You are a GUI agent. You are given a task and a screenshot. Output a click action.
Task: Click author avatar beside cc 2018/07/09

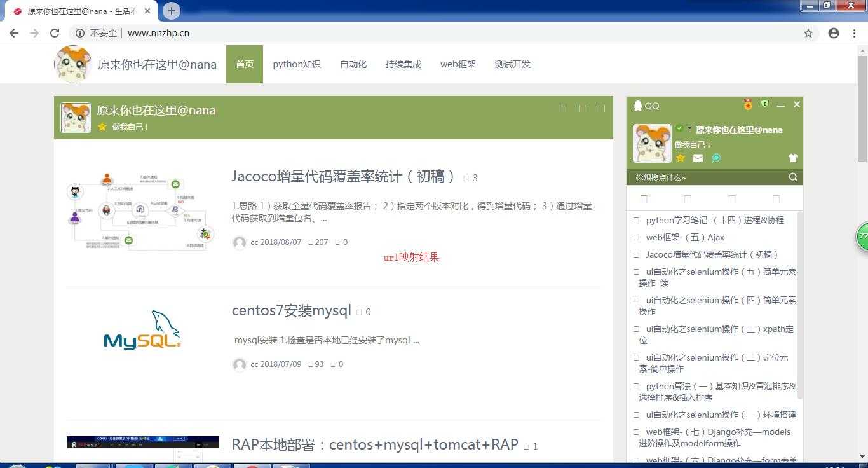(x=240, y=364)
